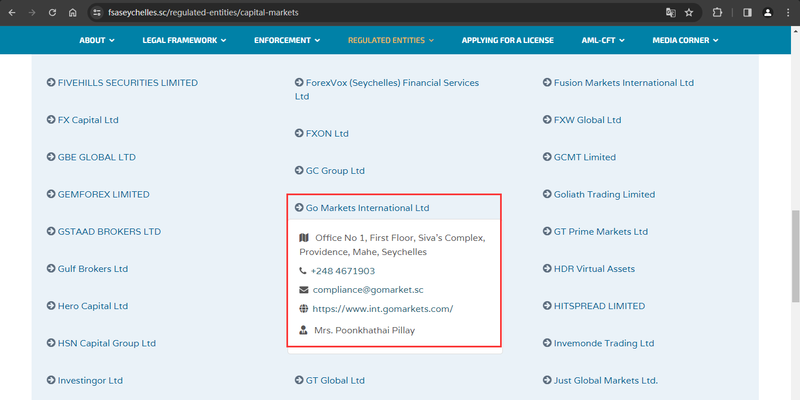Open the Chrome three-dot menu
The height and width of the screenshot is (400, 800).
(x=788, y=13)
